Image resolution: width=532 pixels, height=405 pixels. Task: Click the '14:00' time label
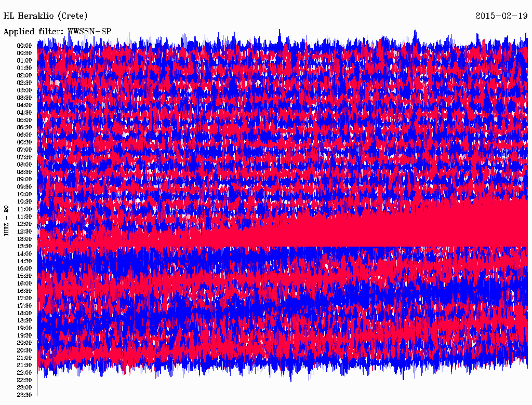tap(24, 254)
